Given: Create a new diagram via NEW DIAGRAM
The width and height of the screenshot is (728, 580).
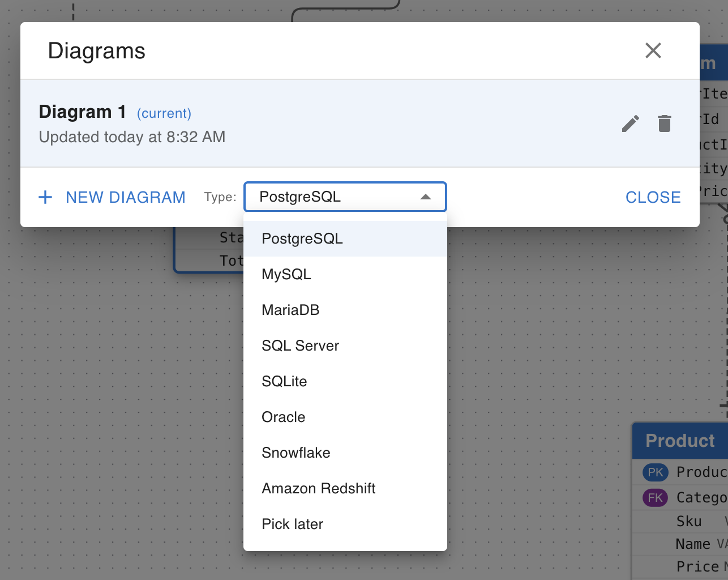Looking at the screenshot, I should pyautogui.click(x=112, y=197).
